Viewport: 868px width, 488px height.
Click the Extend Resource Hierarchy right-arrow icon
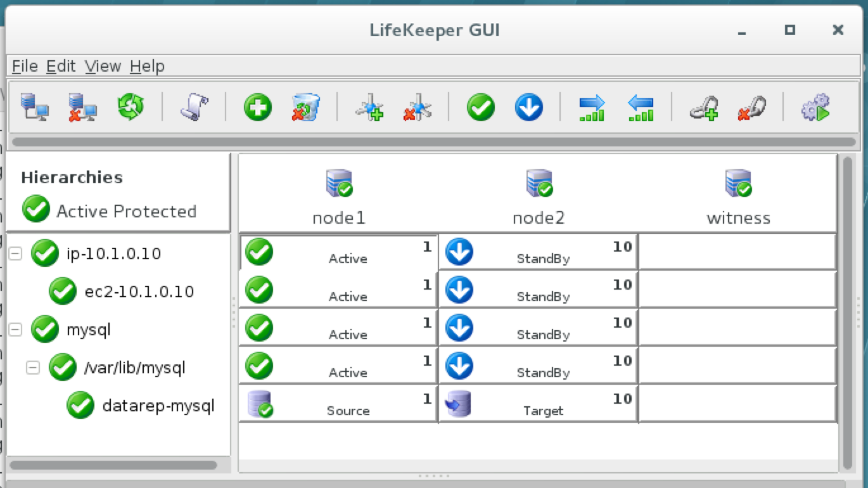pos(592,108)
